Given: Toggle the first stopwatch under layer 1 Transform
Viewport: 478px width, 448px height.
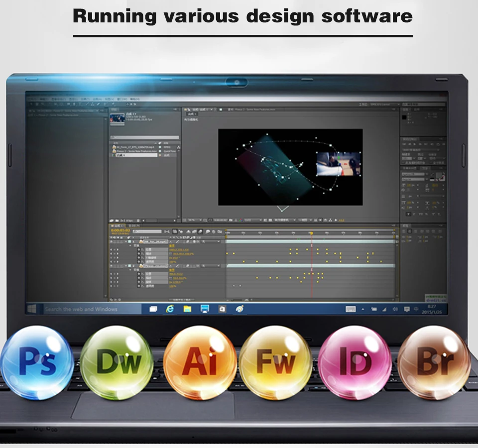Looking at the screenshot, I should click(139, 249).
